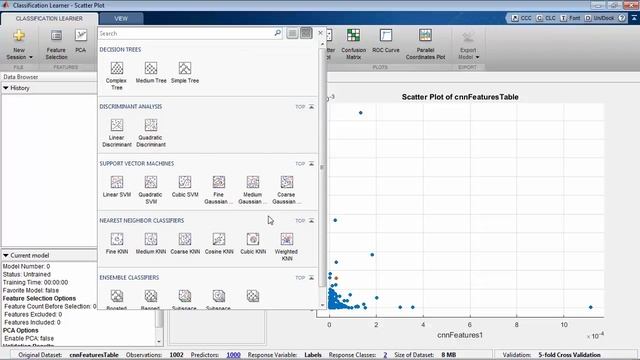Image resolution: width=640 pixels, height=360 pixels.
Task: Choose the Weighted KNN classifier
Action: 287,247
